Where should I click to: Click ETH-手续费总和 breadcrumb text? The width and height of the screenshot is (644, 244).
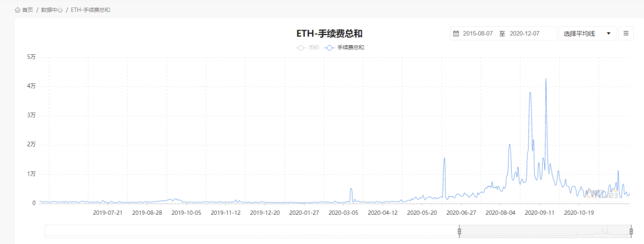click(91, 10)
